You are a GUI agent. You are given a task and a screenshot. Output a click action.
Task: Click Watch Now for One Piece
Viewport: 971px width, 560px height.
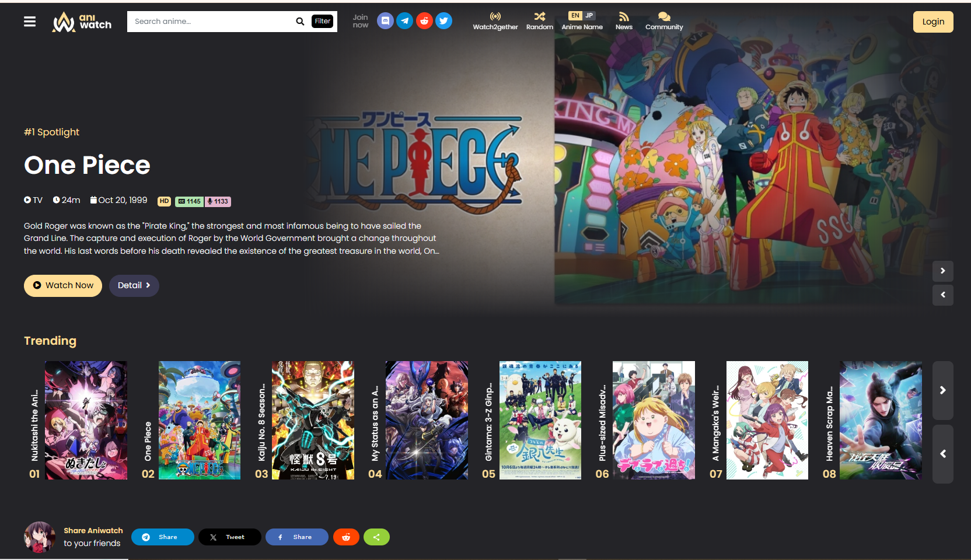(63, 286)
